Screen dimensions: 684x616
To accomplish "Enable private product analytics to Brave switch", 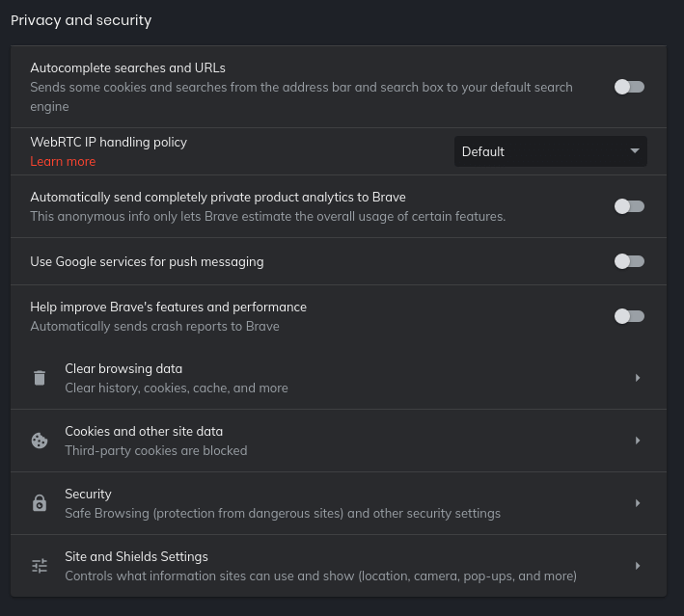I will point(629,206).
